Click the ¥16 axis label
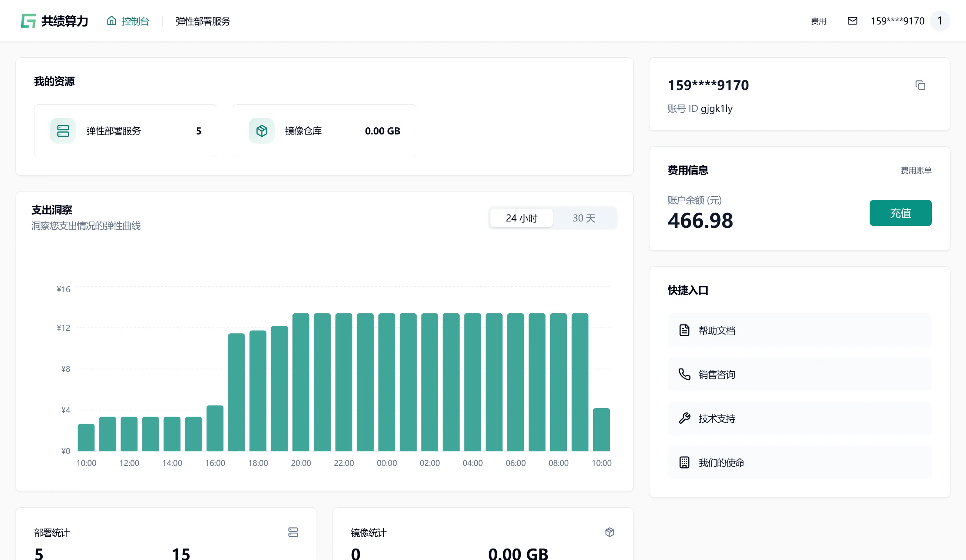This screenshot has height=560, width=966. tap(63, 289)
